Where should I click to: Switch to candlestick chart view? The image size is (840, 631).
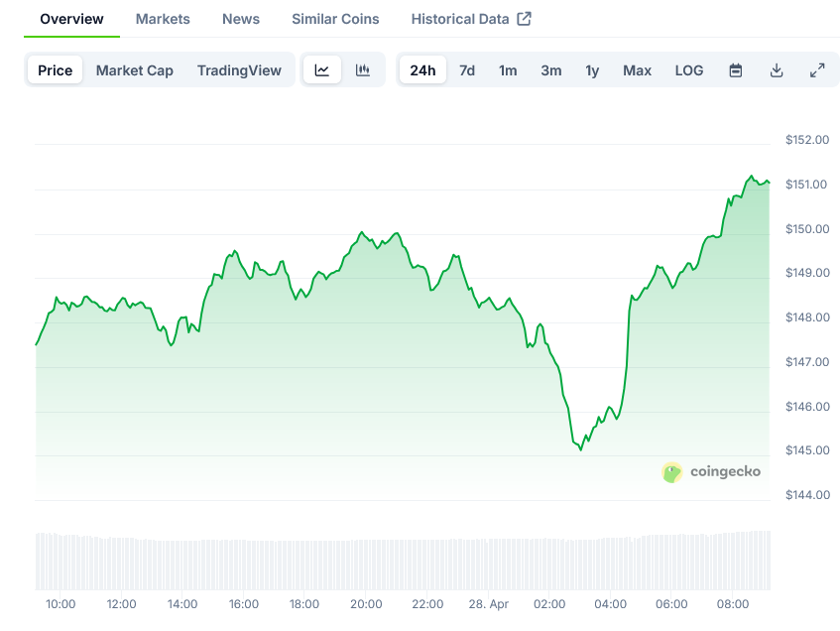363,70
